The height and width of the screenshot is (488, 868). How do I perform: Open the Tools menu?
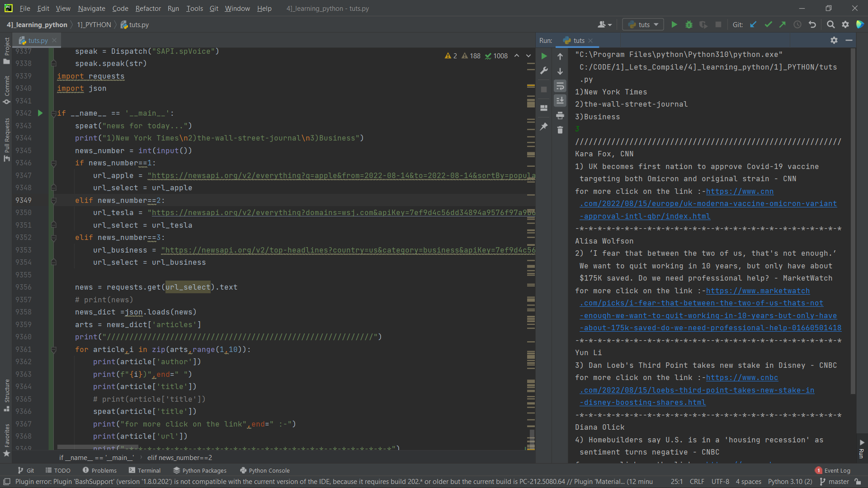point(194,8)
